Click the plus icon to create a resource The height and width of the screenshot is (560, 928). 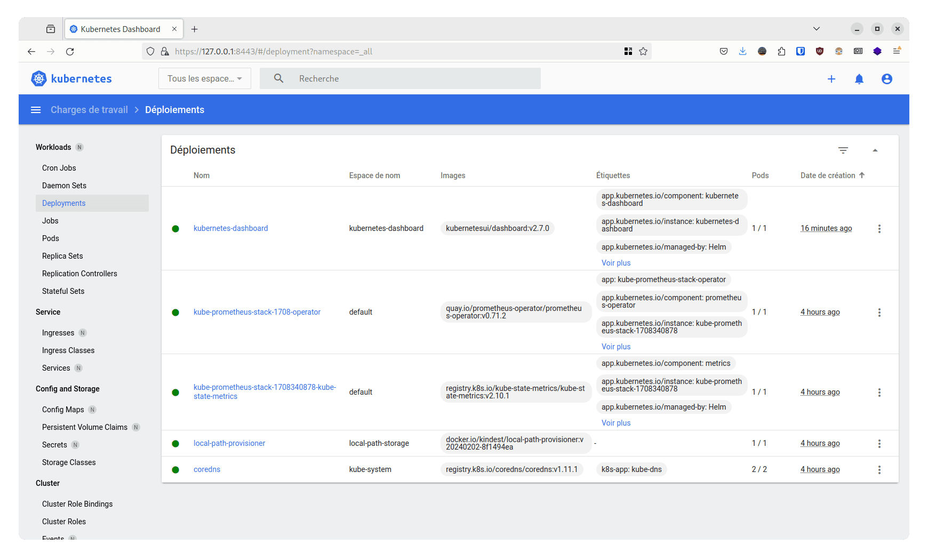click(x=831, y=78)
